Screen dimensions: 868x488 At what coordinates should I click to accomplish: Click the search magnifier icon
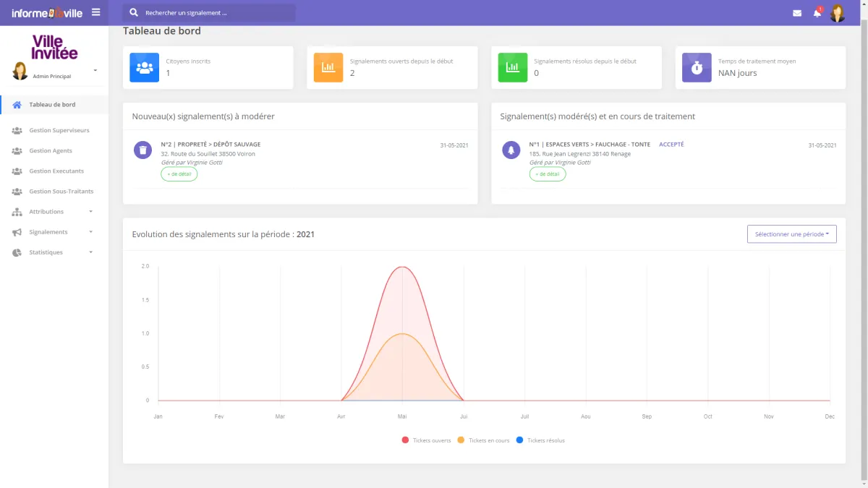click(134, 12)
